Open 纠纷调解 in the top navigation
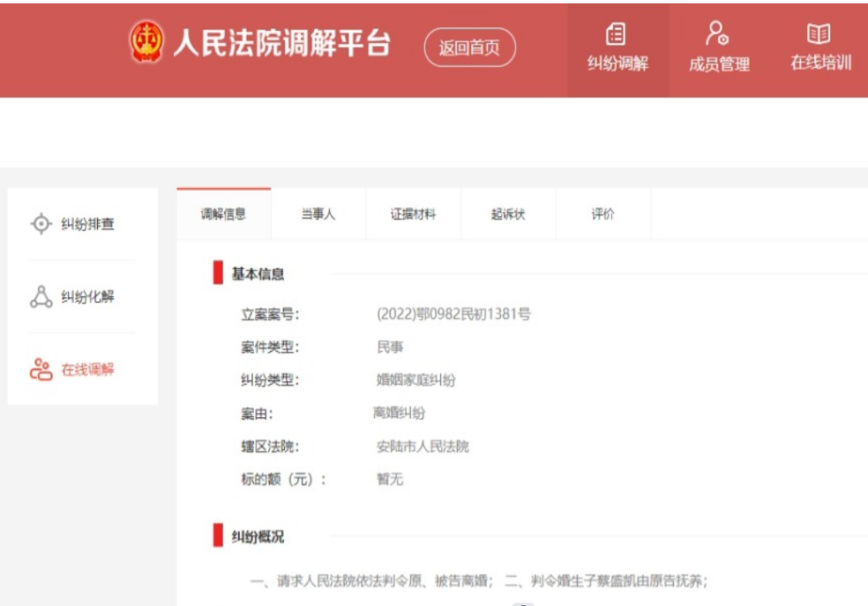Screen dimensions: 868x606 (618, 47)
